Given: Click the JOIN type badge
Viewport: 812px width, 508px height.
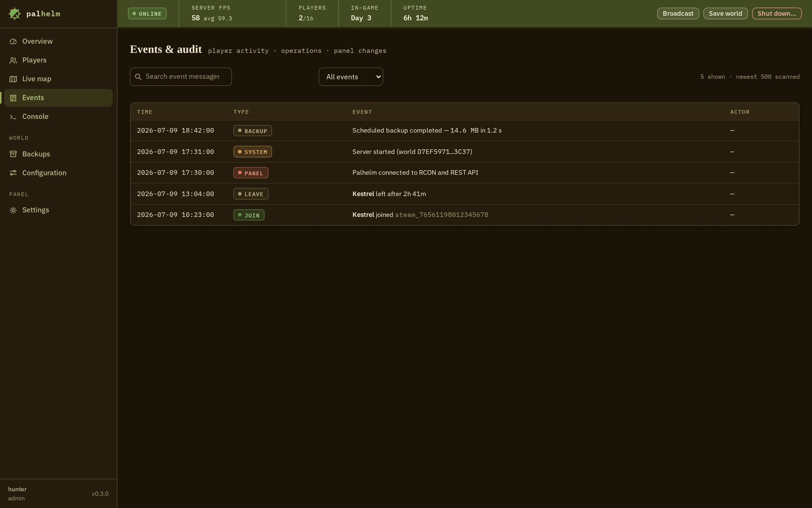Looking at the screenshot, I should (249, 215).
